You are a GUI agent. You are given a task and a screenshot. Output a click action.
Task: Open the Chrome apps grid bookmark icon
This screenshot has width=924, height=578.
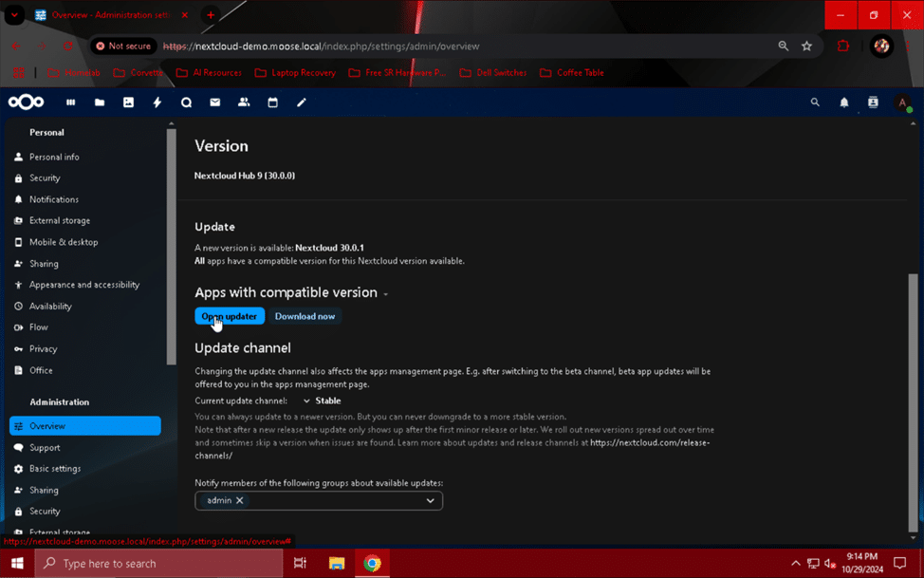(x=19, y=72)
